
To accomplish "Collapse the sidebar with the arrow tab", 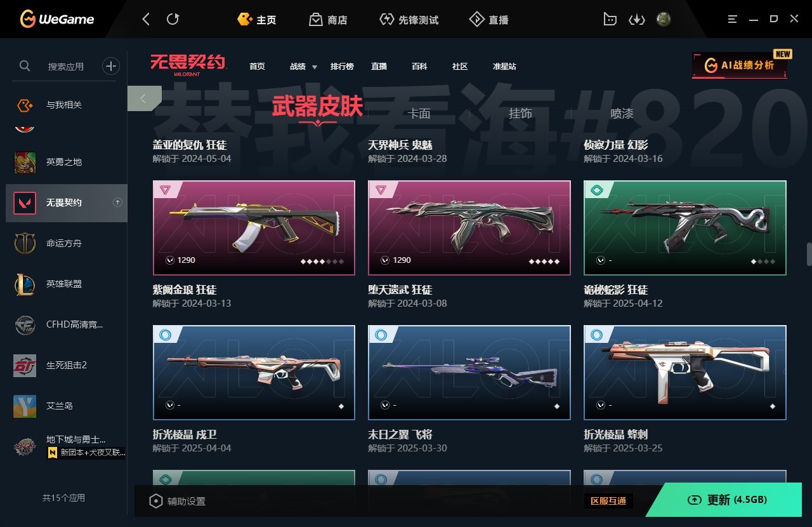I will pyautogui.click(x=144, y=98).
